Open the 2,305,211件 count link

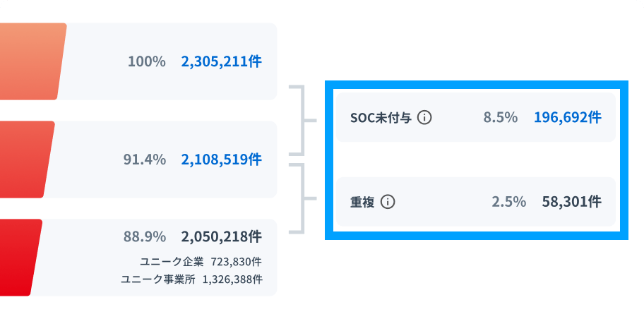(221, 61)
